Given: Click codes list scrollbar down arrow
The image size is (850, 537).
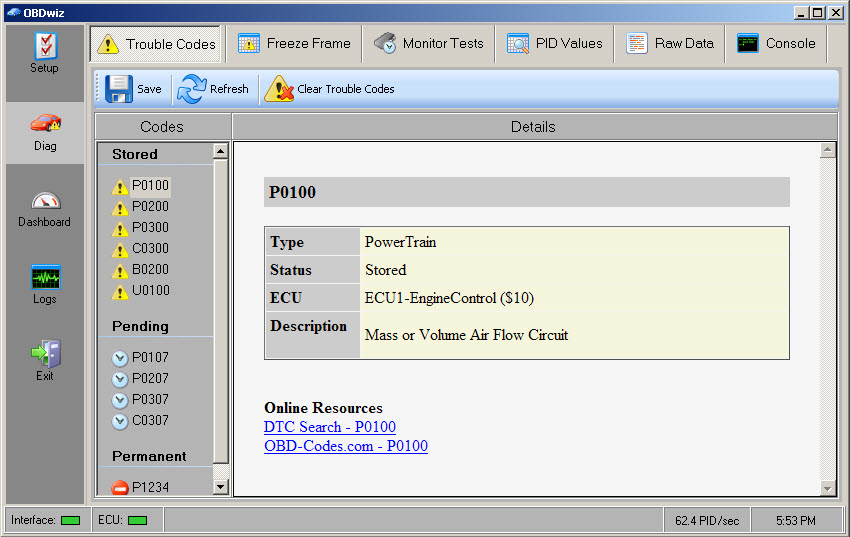Looking at the screenshot, I should pyautogui.click(x=221, y=487).
